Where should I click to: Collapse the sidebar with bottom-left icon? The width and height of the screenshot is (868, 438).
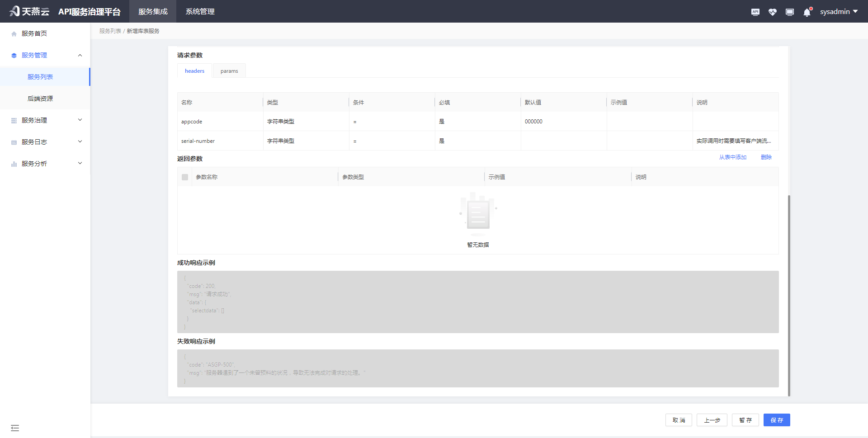15,428
